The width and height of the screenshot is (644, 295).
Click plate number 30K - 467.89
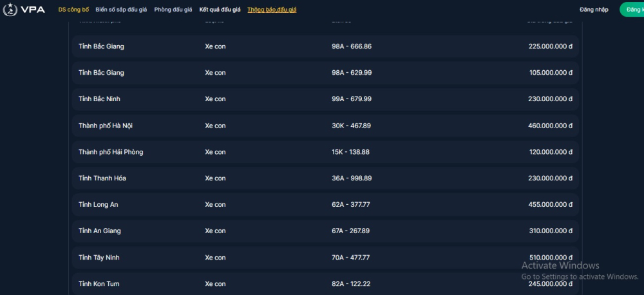[x=351, y=126]
